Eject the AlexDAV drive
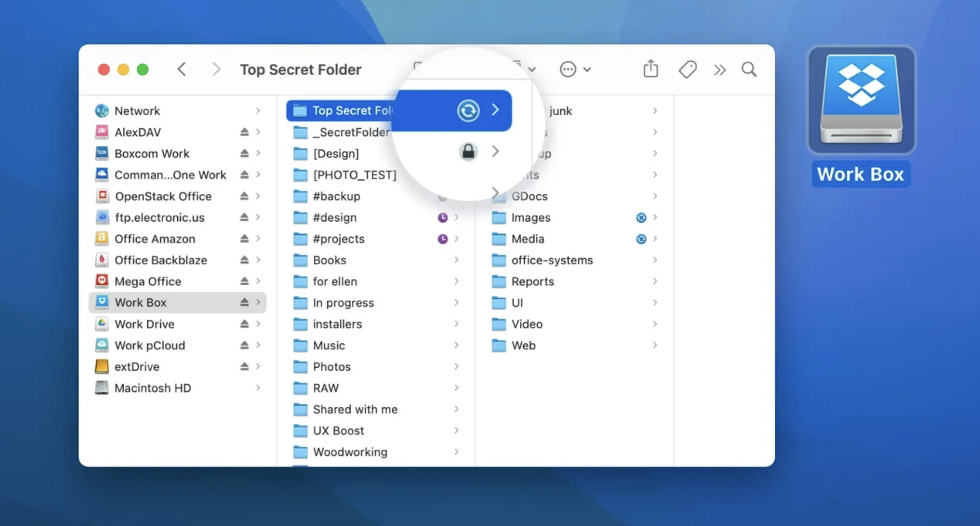Image resolution: width=980 pixels, height=526 pixels. click(244, 132)
